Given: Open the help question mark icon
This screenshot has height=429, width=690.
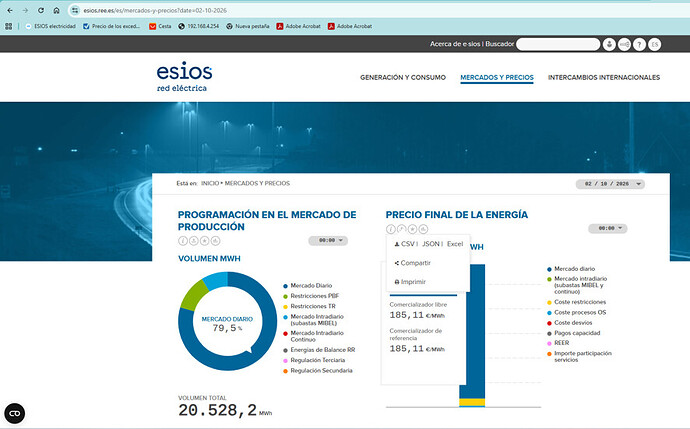Looking at the screenshot, I should [639, 44].
